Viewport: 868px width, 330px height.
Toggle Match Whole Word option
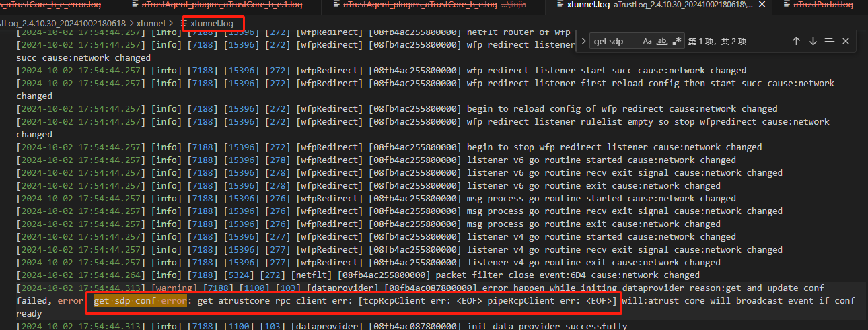coord(662,42)
